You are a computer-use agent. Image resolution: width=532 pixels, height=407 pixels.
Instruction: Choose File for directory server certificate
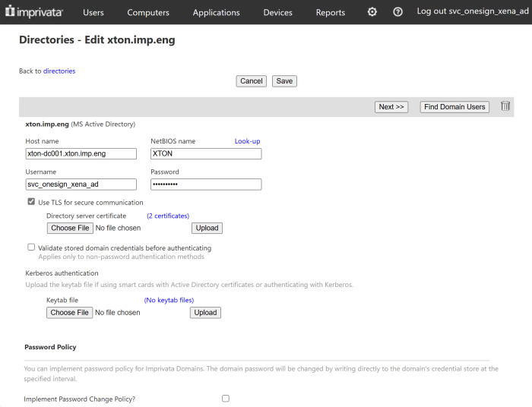pyautogui.click(x=70, y=228)
